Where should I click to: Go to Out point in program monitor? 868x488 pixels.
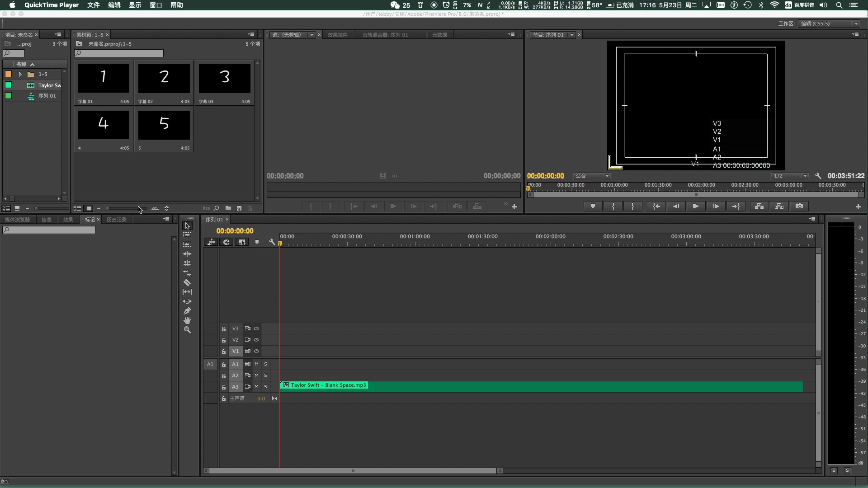click(736, 206)
